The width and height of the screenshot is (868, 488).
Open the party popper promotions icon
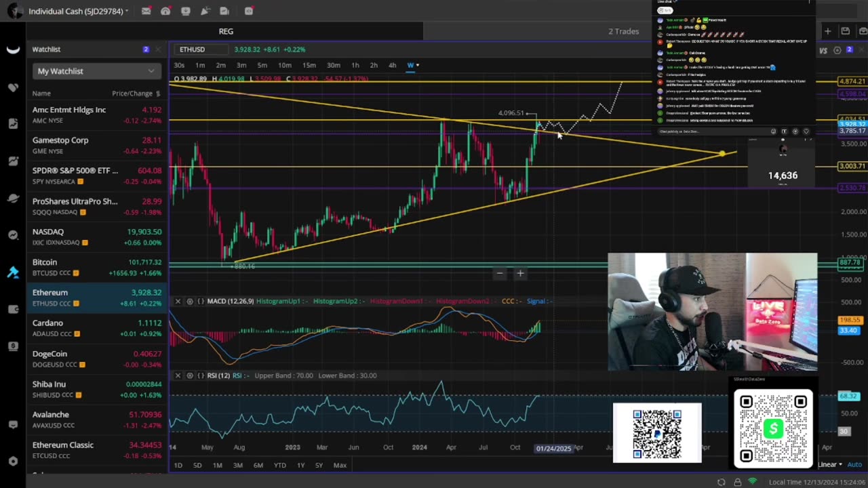point(205,11)
